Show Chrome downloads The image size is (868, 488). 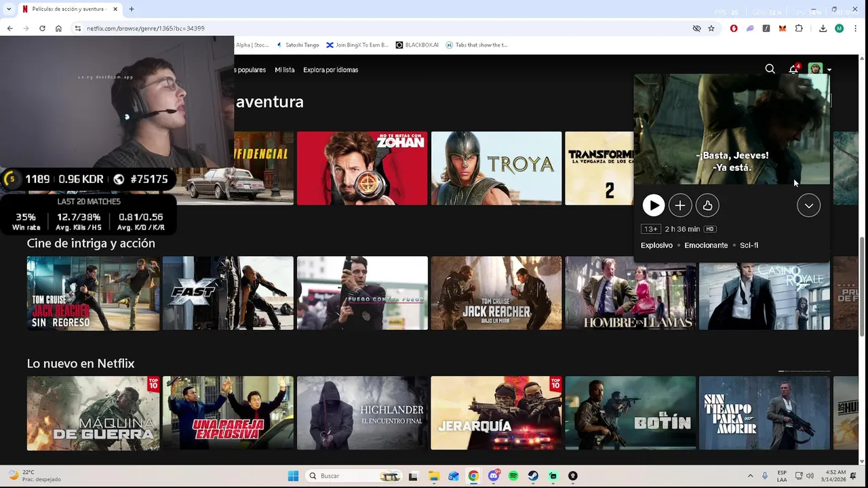coord(823,28)
